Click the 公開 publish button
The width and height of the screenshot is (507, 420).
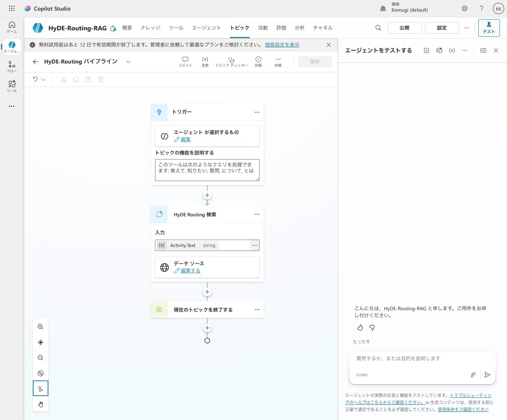click(x=405, y=28)
